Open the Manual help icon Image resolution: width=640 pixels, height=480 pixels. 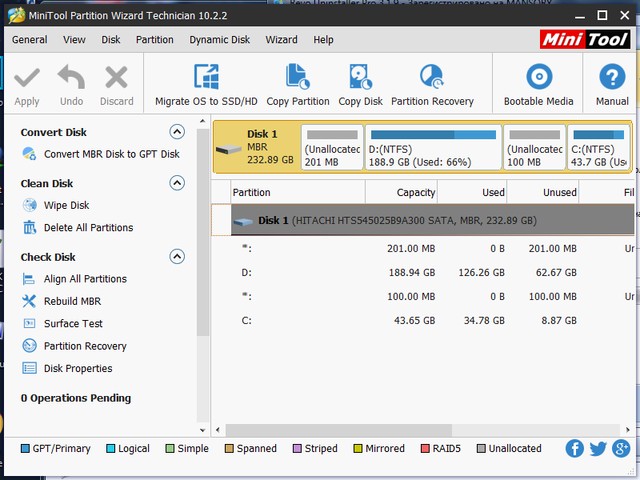pyautogui.click(x=612, y=78)
